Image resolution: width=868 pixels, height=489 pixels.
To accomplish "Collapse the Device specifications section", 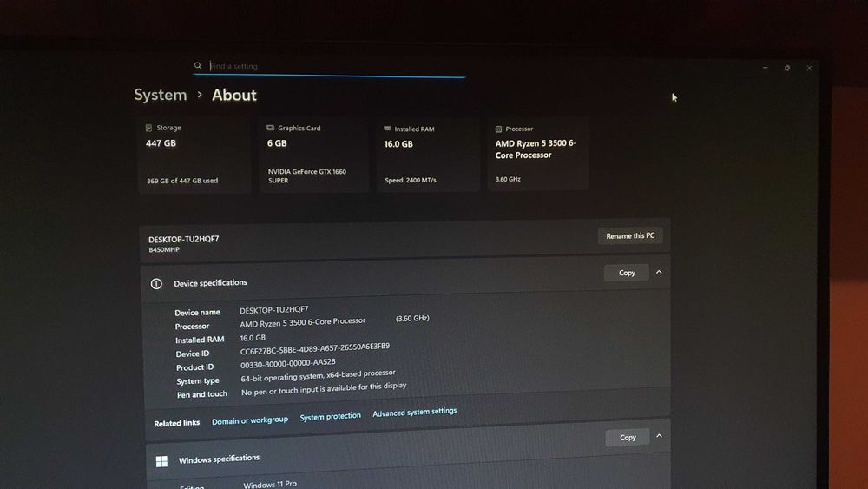I will pyautogui.click(x=659, y=272).
